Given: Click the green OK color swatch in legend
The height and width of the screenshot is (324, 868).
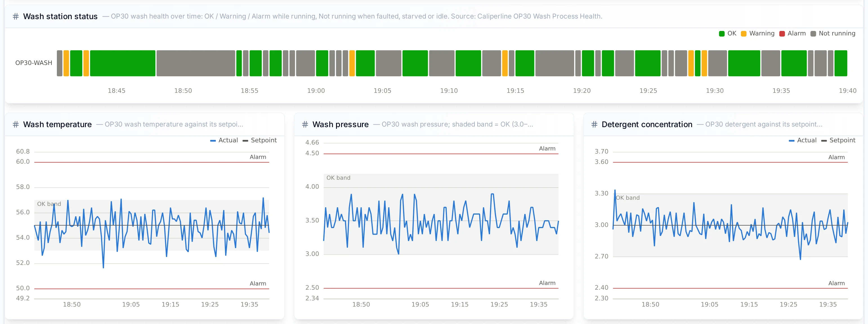Looking at the screenshot, I should coord(721,34).
